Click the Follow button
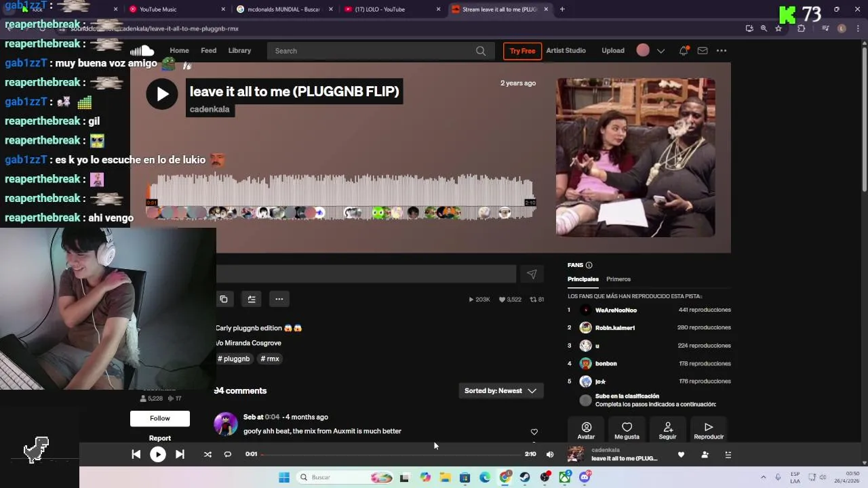Screen dimensions: 868x488 [160, 418]
